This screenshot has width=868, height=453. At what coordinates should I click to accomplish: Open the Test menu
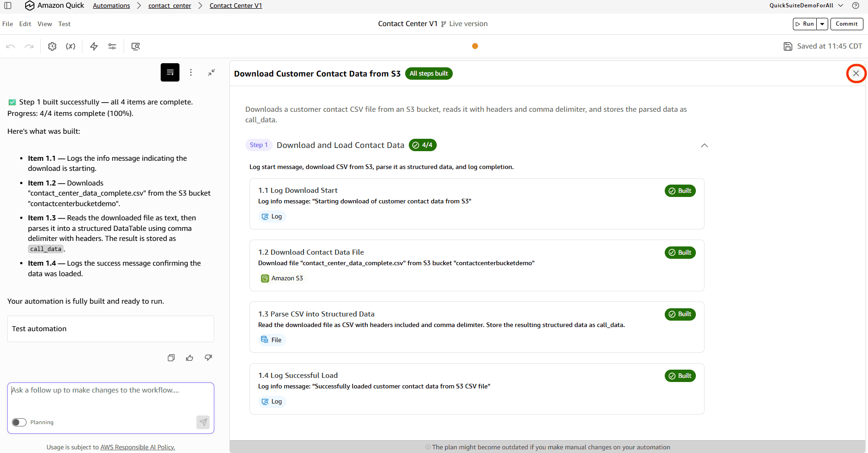[x=65, y=24]
